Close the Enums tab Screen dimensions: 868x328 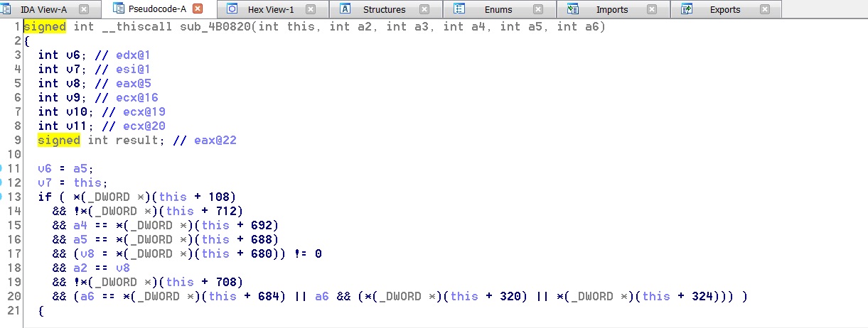pyautogui.click(x=538, y=9)
